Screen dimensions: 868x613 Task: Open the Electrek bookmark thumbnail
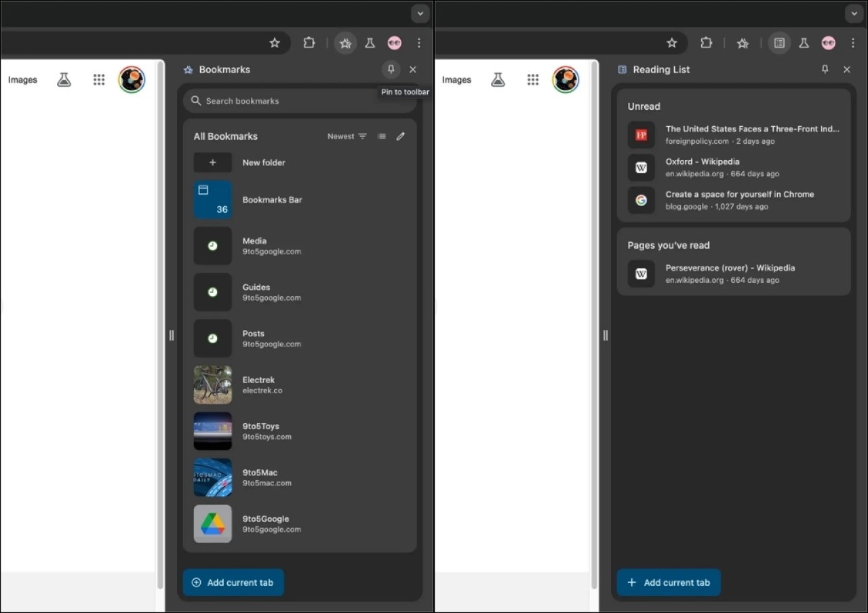213,385
